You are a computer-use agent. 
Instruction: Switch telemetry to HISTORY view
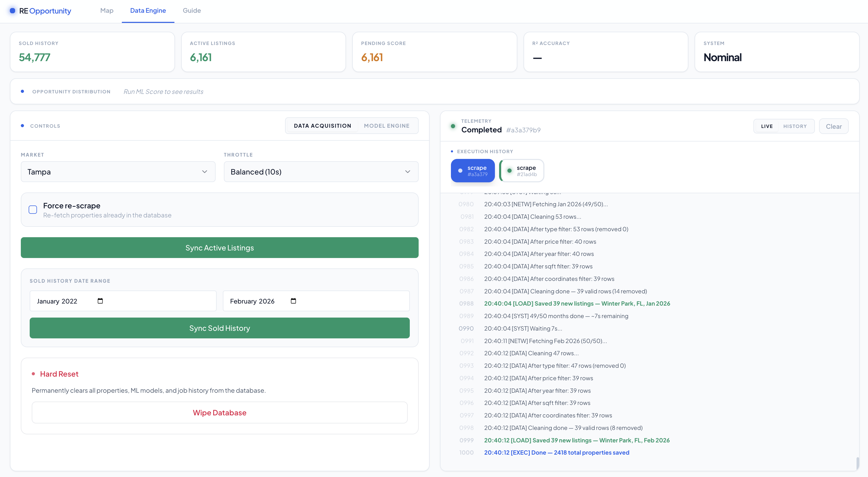pyautogui.click(x=795, y=126)
